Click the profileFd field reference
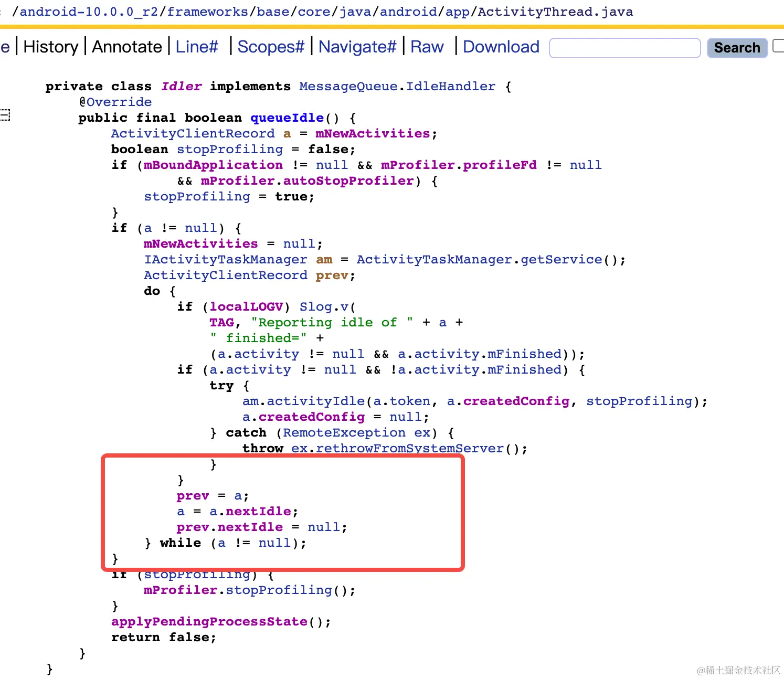The width and height of the screenshot is (784, 679). tap(500, 165)
